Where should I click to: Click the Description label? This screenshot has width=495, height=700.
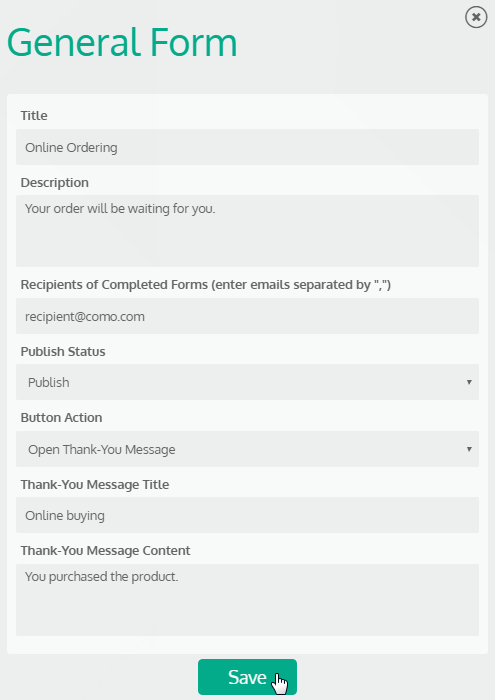tap(54, 183)
